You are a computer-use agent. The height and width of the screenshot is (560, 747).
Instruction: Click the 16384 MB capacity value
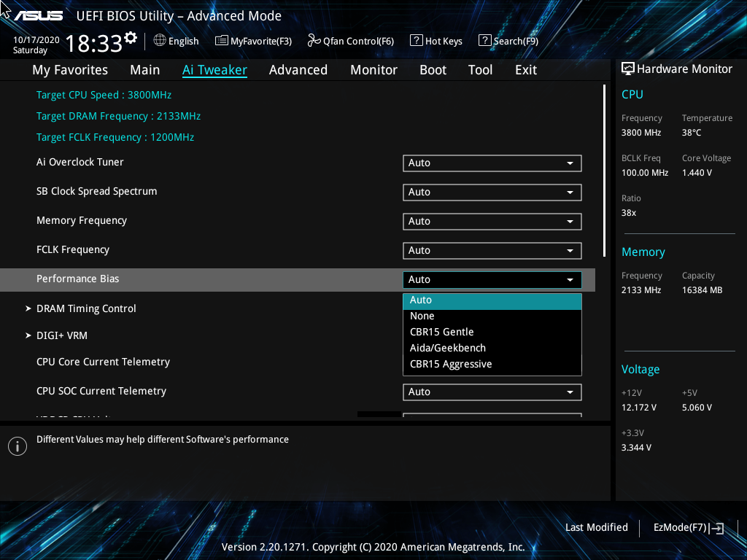[x=703, y=289]
